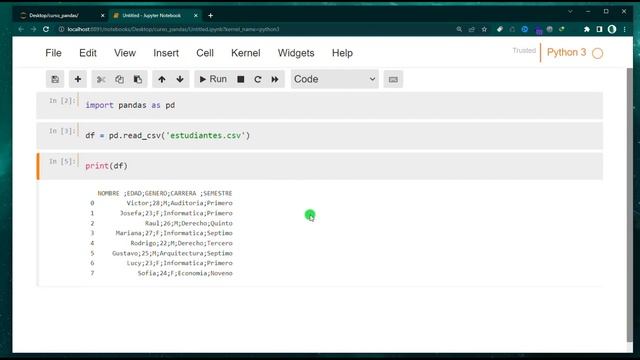
Task: Open the File menu
Action: pos(53,53)
